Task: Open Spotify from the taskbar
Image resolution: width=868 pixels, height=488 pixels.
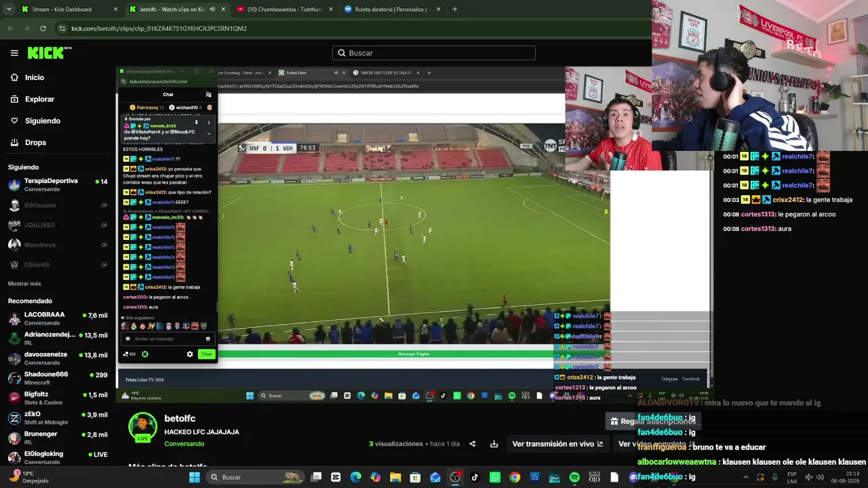Action: (574, 477)
